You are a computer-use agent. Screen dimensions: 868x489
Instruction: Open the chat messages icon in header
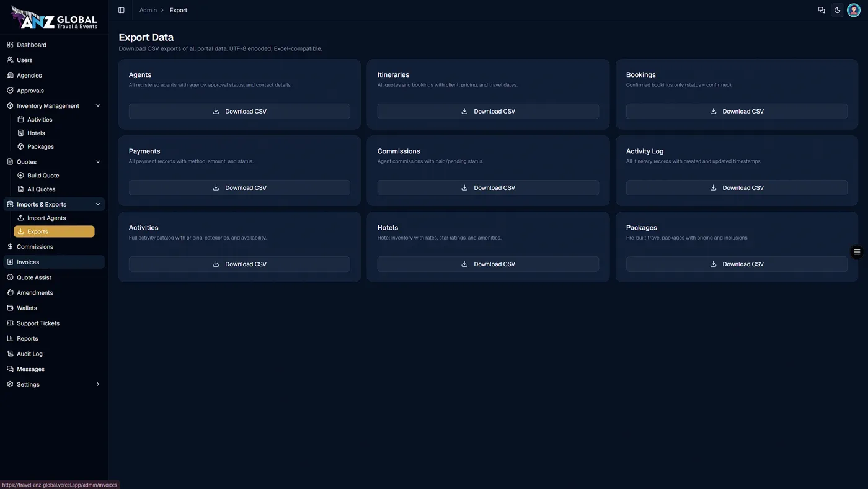(821, 10)
